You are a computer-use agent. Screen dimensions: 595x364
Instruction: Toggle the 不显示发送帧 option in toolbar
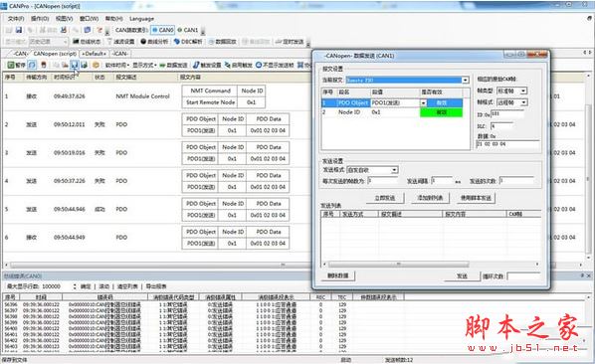click(275, 66)
